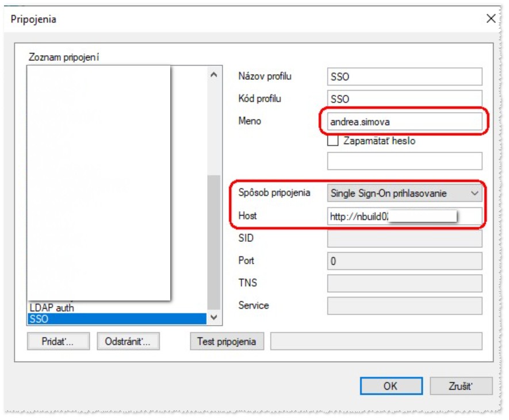Click the connection list scroll up arrow
This screenshot has width=509, height=420.
pyautogui.click(x=213, y=75)
